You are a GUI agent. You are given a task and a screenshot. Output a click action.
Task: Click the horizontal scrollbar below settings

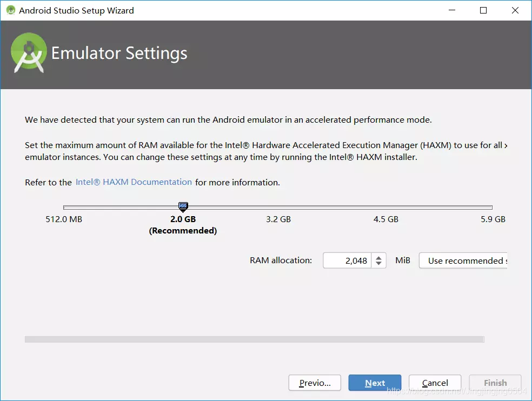coord(255,339)
